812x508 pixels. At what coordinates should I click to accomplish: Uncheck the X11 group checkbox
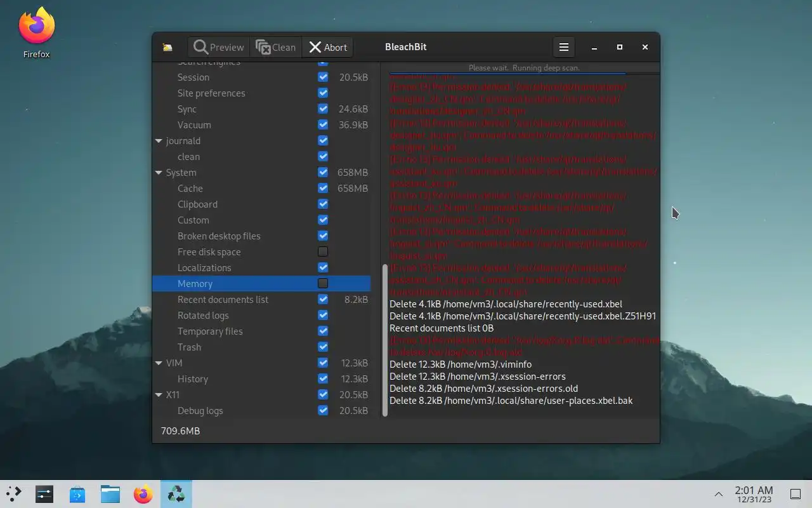(x=323, y=394)
